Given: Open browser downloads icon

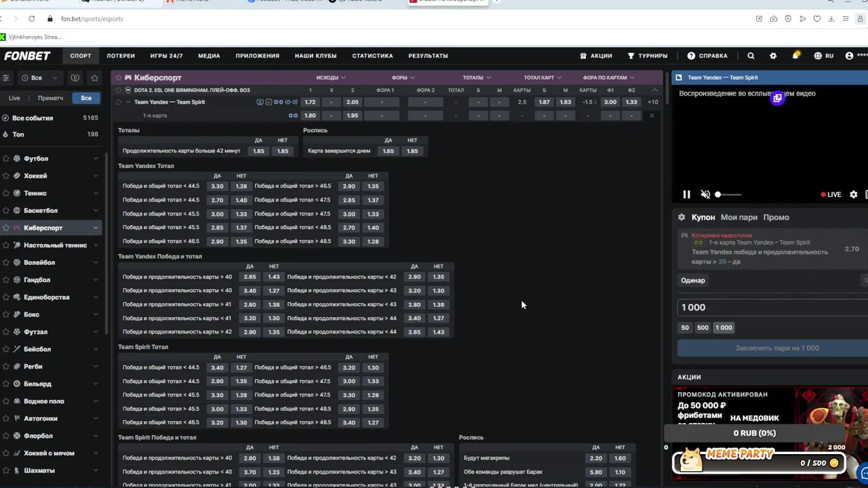Looking at the screenshot, I should coord(831,19).
